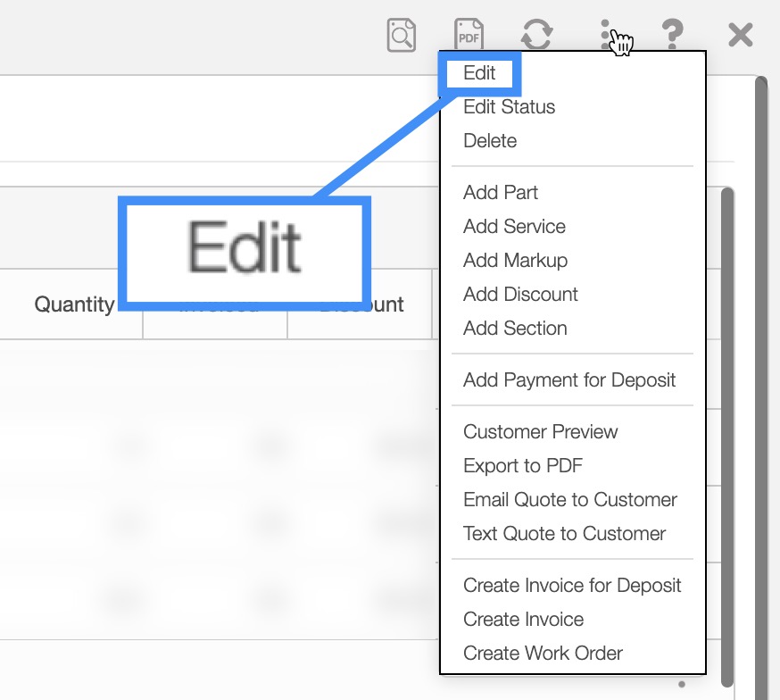Open Customer Preview from the menu
Viewport: 780px width, 700px height.
(x=540, y=432)
